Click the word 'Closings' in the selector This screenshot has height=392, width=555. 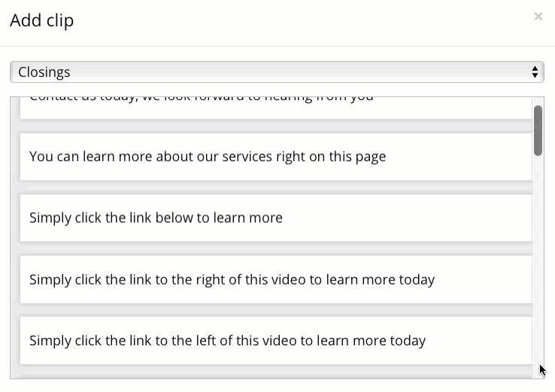pos(44,72)
